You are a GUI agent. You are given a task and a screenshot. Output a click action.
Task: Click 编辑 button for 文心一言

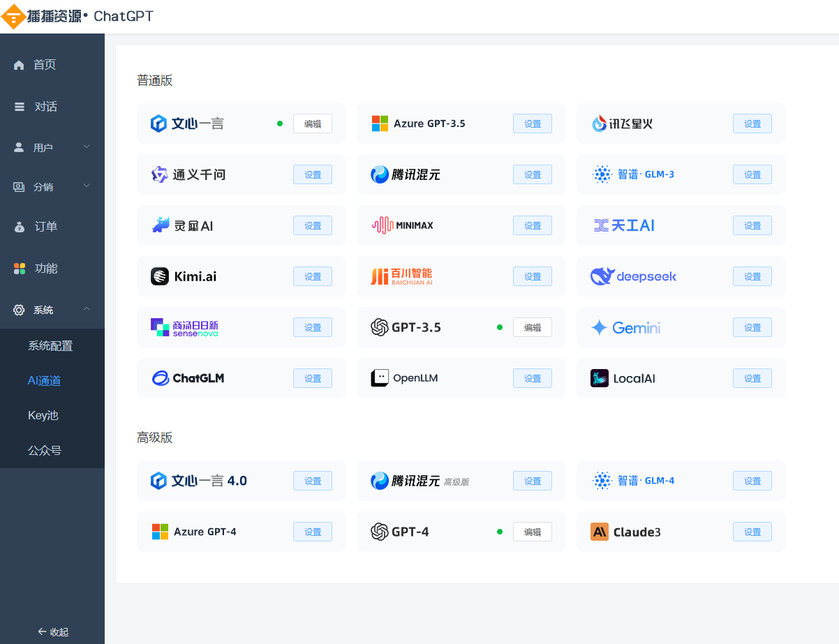[x=313, y=123]
